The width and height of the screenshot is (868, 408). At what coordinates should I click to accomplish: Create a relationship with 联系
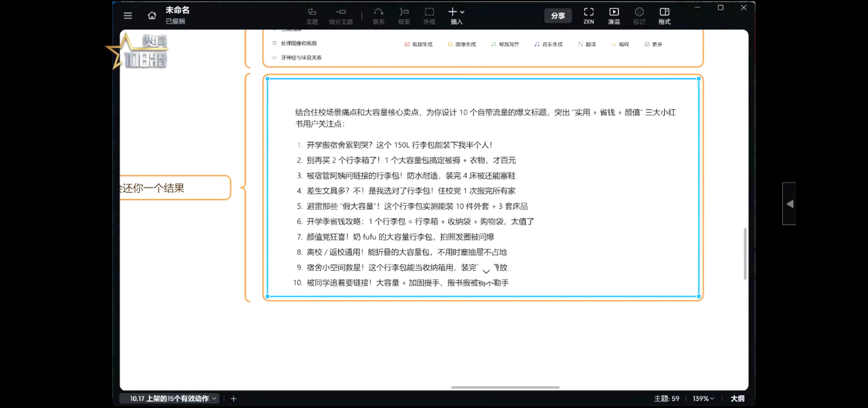pos(378,16)
